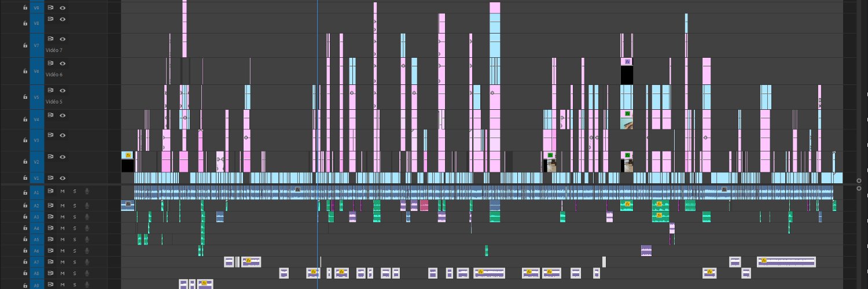The width and height of the screenshot is (868, 289).
Task: Solo audio track A1
Action: (x=74, y=191)
